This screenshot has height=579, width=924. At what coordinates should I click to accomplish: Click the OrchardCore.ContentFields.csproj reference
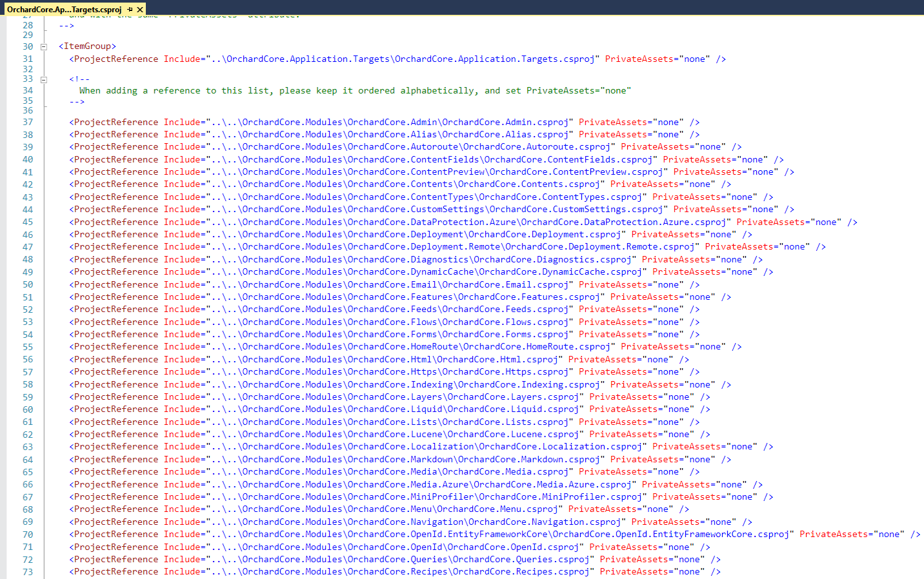point(427,159)
